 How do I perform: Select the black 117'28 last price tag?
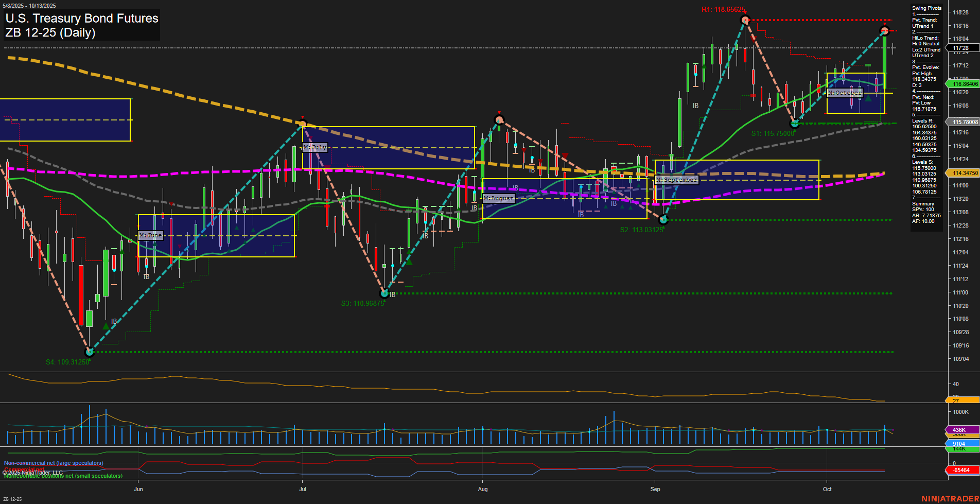[961, 48]
